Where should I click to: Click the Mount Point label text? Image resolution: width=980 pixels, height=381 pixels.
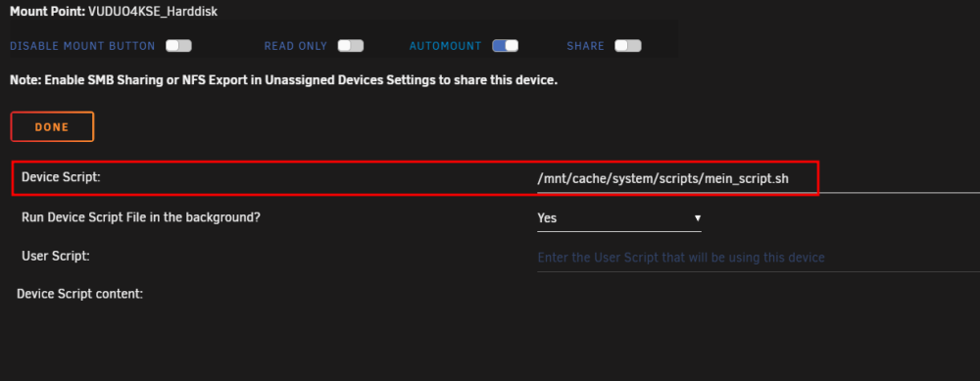point(48,11)
